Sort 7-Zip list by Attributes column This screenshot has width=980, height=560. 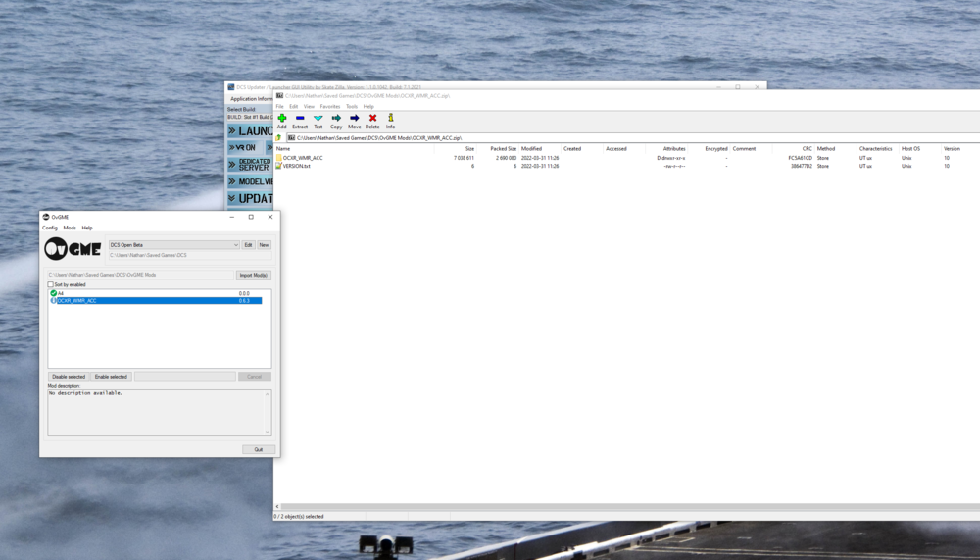pos(666,149)
